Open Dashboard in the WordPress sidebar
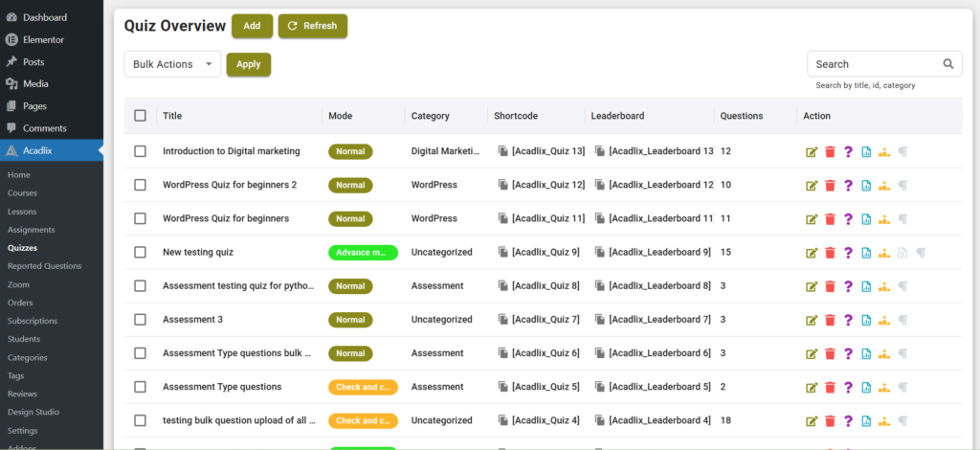 (x=44, y=17)
